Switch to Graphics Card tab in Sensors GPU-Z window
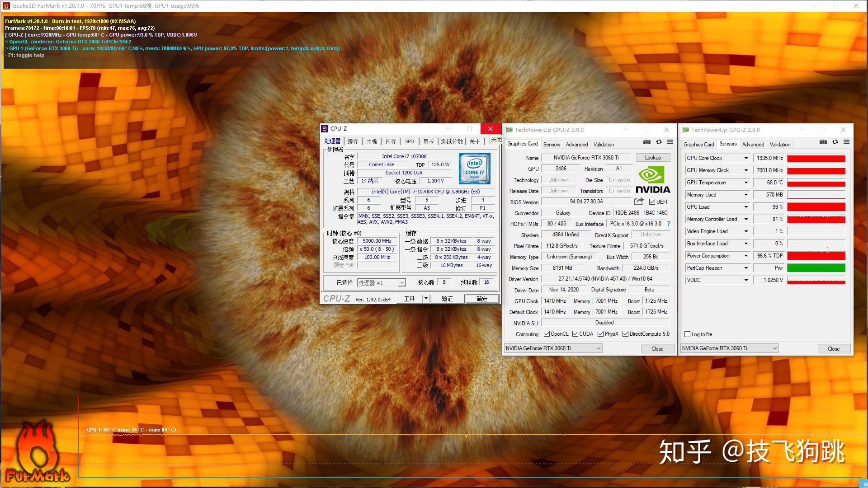Viewport: 868px width, 488px height. [698, 145]
